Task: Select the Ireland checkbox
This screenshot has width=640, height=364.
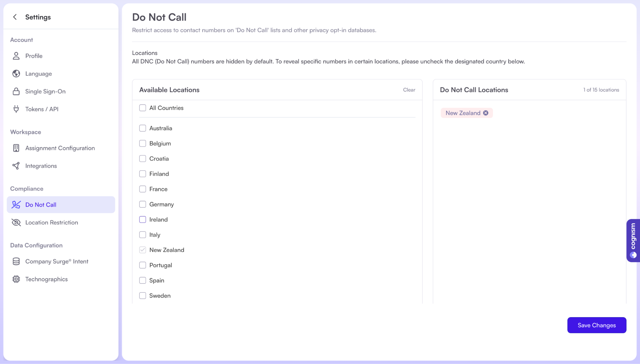Action: [x=142, y=220]
